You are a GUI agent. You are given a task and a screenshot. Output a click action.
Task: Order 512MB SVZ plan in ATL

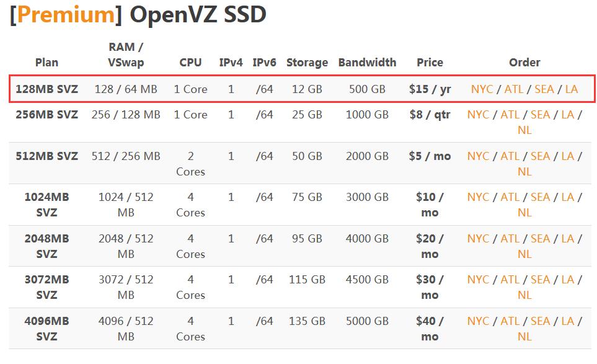510,156
